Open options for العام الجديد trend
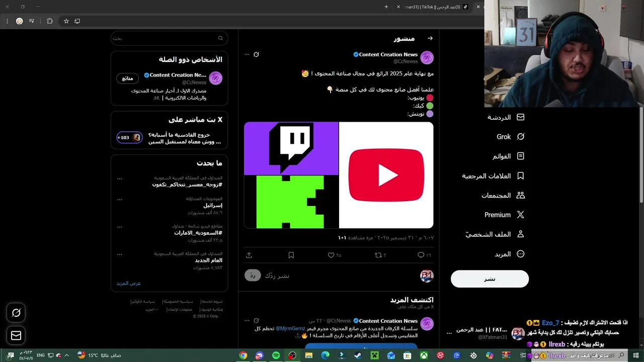644x362 pixels. (119, 254)
